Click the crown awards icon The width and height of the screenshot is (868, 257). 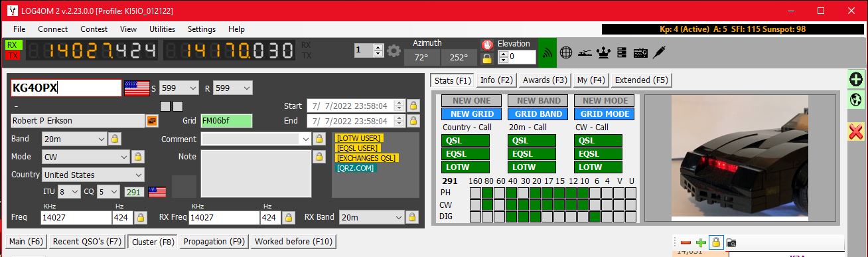(603, 52)
